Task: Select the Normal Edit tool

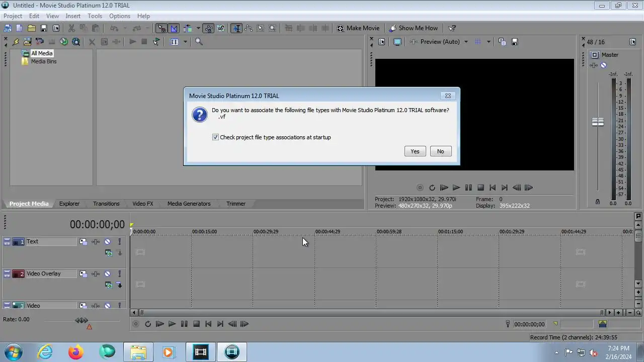Action: click(x=236, y=28)
